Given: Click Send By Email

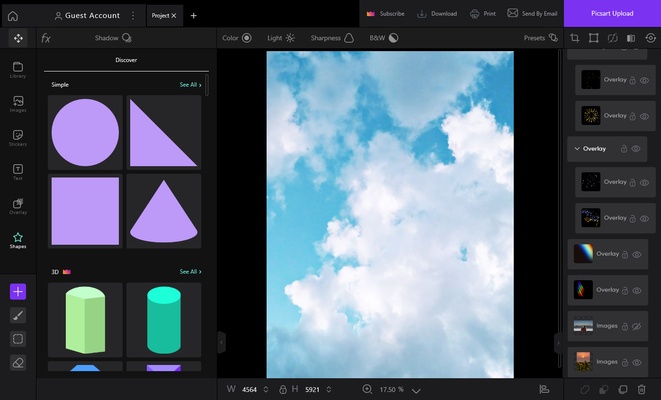Looking at the screenshot, I should (x=532, y=13).
